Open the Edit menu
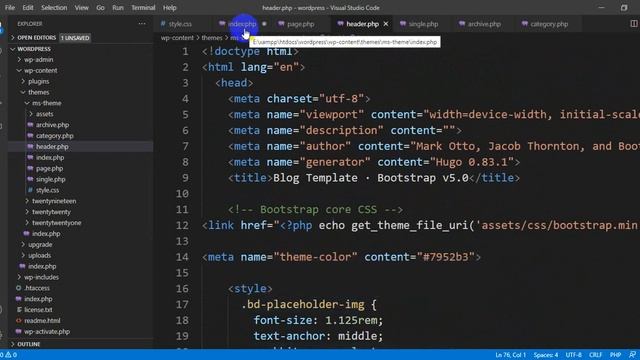Image resolution: width=640 pixels, height=360 pixels. 28,8
